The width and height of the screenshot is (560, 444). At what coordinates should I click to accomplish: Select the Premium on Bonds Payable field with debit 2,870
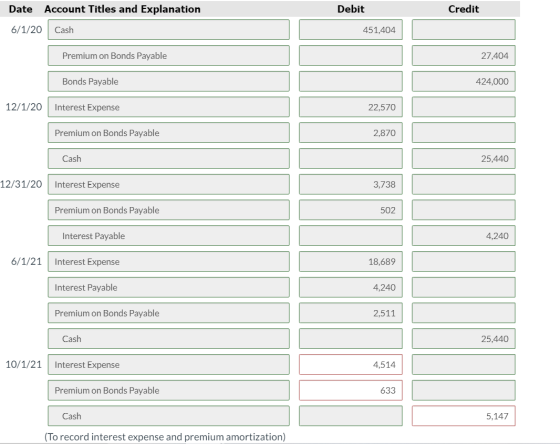[x=169, y=133]
